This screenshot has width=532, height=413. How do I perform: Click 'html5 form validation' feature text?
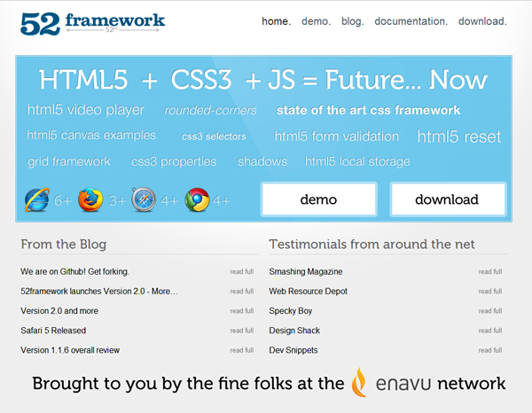(x=337, y=136)
